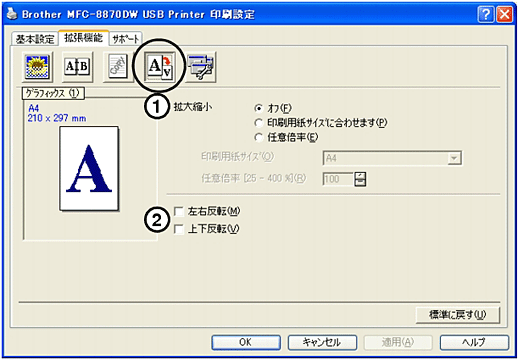Select the 任意倍率 radio button

(258, 137)
